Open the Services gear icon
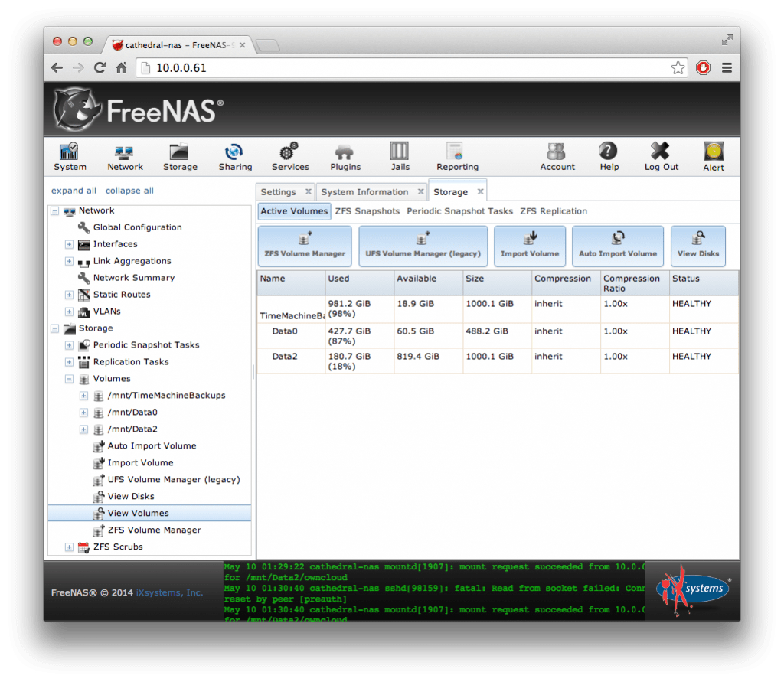The width and height of the screenshot is (784, 682). [x=290, y=156]
